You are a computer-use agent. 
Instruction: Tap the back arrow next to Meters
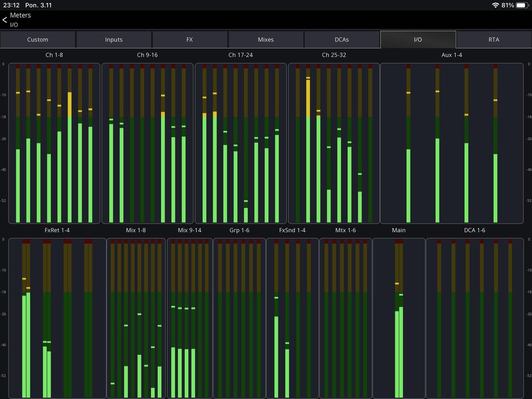5,20
